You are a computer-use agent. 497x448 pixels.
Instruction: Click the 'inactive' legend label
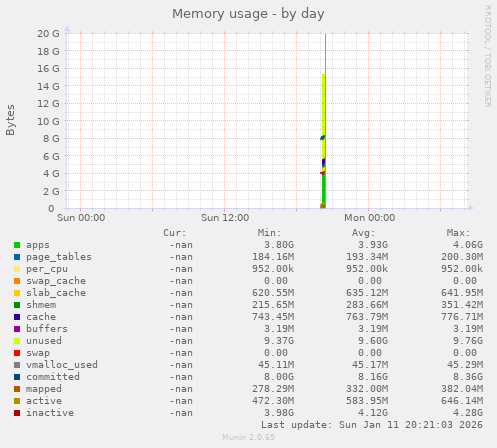[50, 413]
